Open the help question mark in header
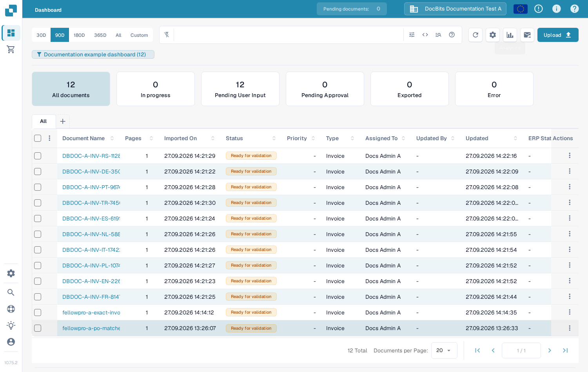The width and height of the screenshot is (588, 372). 575,9
